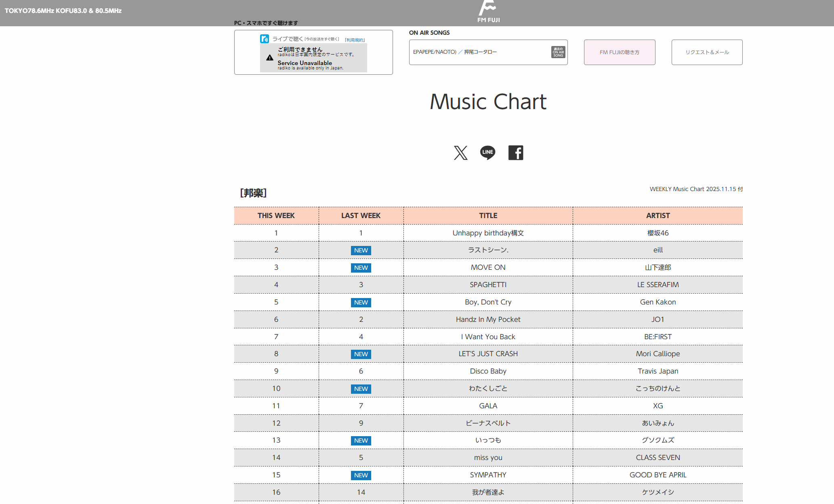The height and width of the screenshot is (504, 834).
Task: Open FM FUJIの聴き方 button
Action: (x=619, y=52)
